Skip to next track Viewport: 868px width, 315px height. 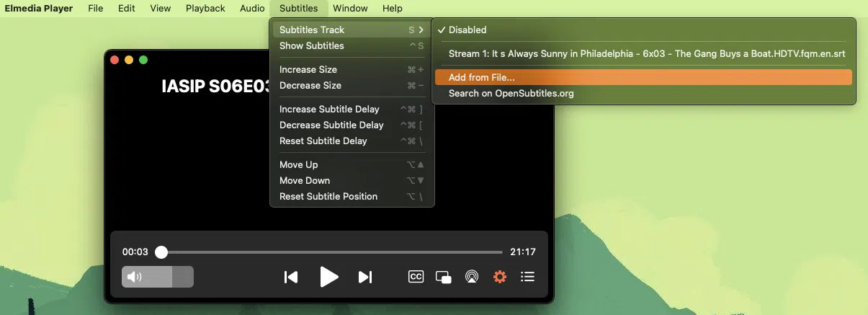[x=365, y=277]
